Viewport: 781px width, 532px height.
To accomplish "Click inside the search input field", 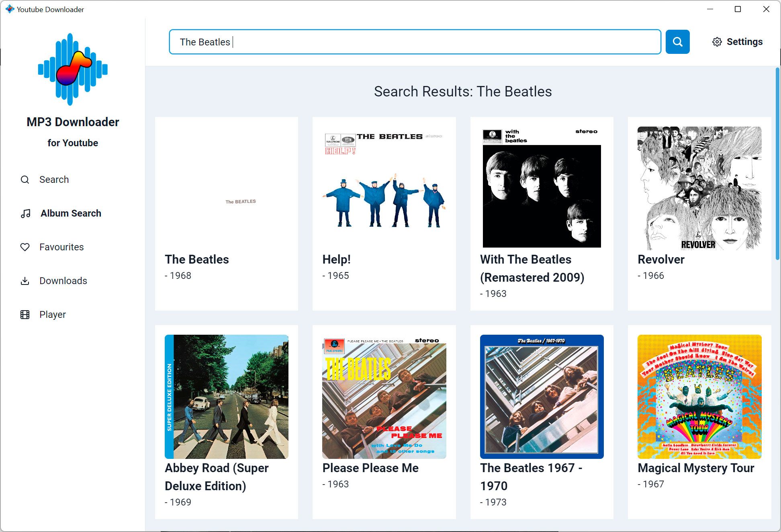I will pos(414,41).
